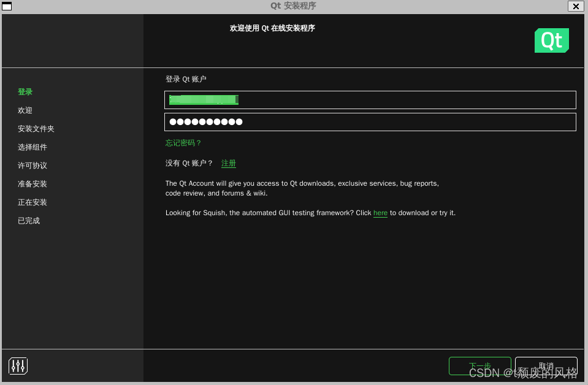588x385 pixels.
Task: Click the 欢迎使用 Qt 在线安装程序 title
Action: [272, 28]
